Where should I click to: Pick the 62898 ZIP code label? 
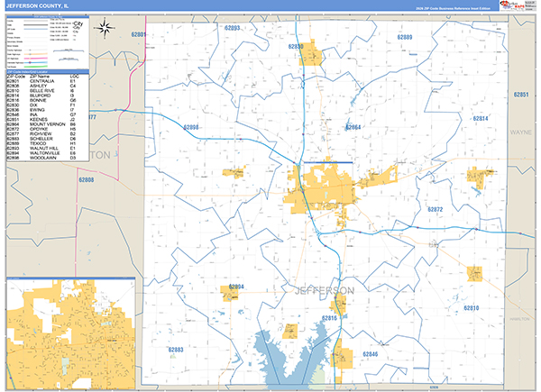(x=189, y=127)
